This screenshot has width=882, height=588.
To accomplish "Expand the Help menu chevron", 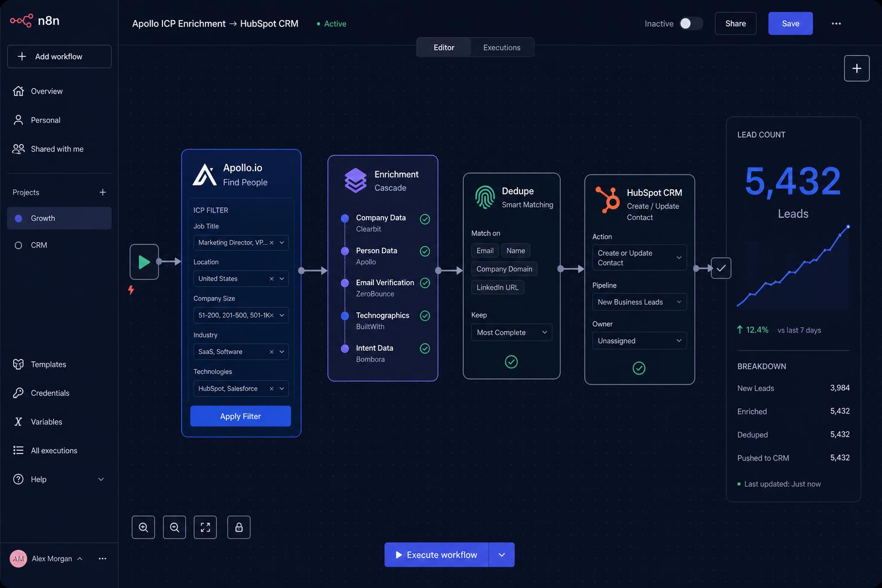I will pyautogui.click(x=101, y=479).
